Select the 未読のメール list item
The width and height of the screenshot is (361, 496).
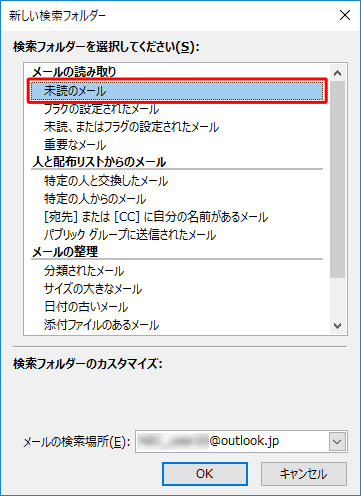[177, 91]
